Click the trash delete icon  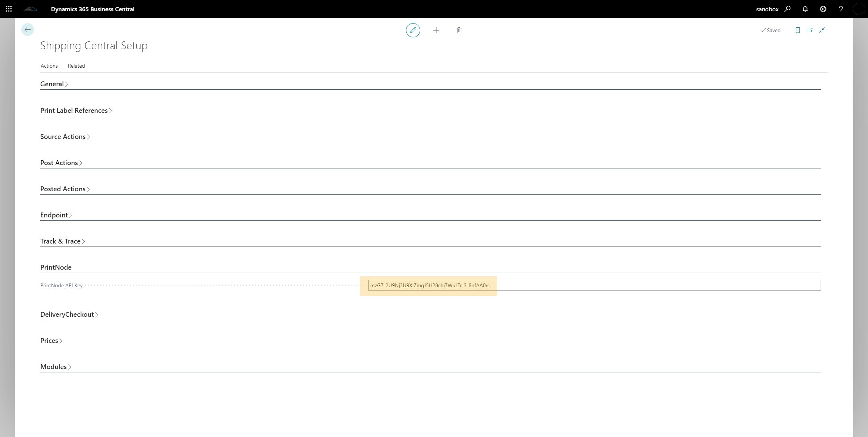pyautogui.click(x=459, y=30)
